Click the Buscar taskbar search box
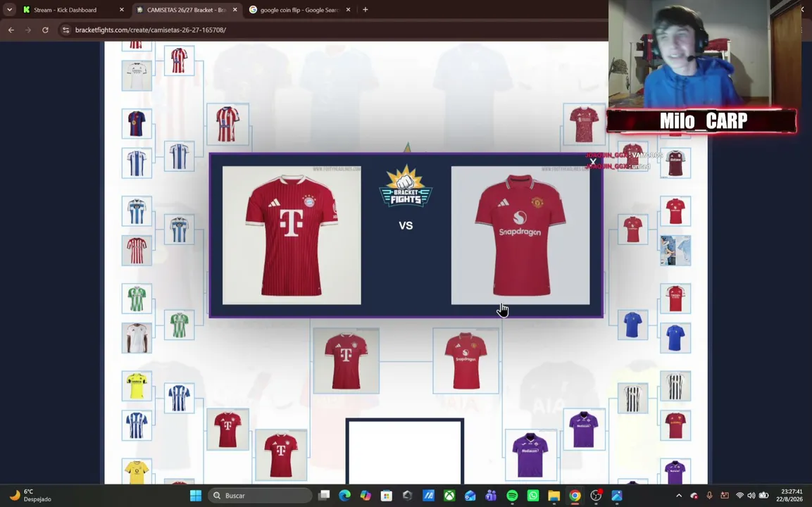This screenshot has height=507, width=812. pos(260,496)
